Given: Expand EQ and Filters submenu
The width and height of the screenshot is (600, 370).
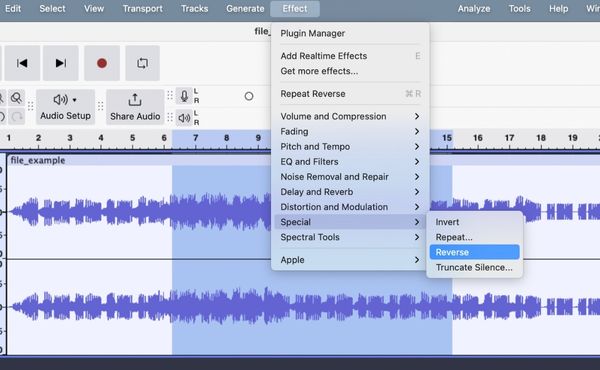Looking at the screenshot, I should point(350,162).
